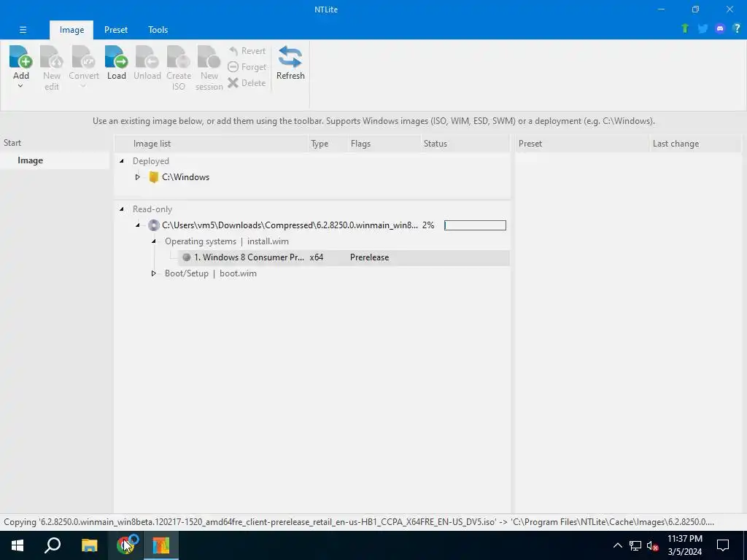The width and height of the screenshot is (747, 560).
Task: Expand the C:\Windows tree node
Action: point(138,177)
